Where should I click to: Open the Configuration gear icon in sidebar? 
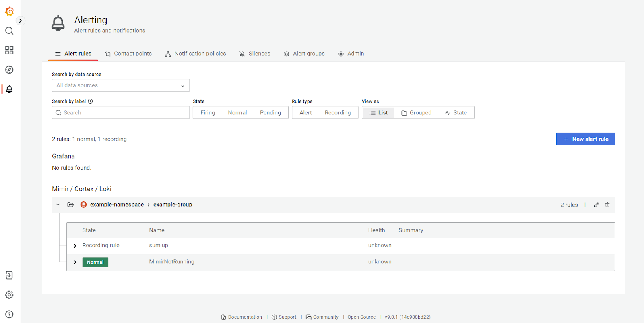[9, 295]
